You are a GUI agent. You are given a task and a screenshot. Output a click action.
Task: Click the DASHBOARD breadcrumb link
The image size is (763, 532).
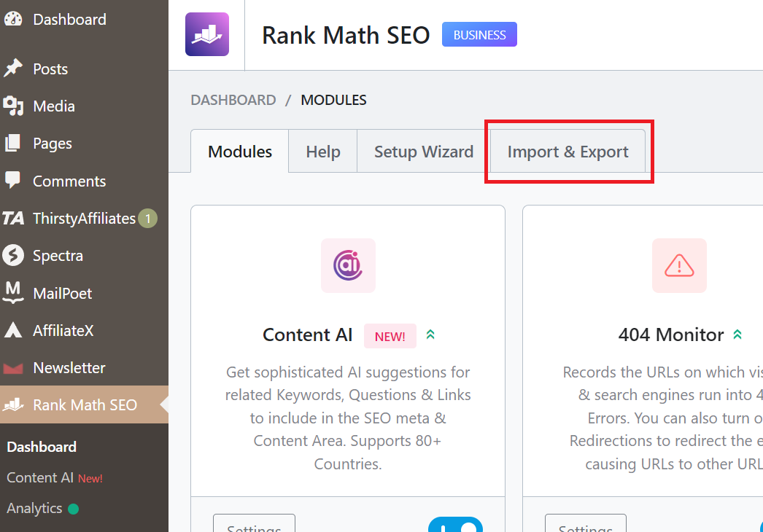coord(233,100)
